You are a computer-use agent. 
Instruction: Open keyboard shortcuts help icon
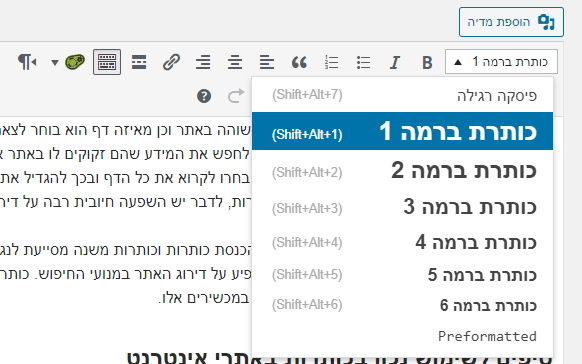pyautogui.click(x=204, y=96)
